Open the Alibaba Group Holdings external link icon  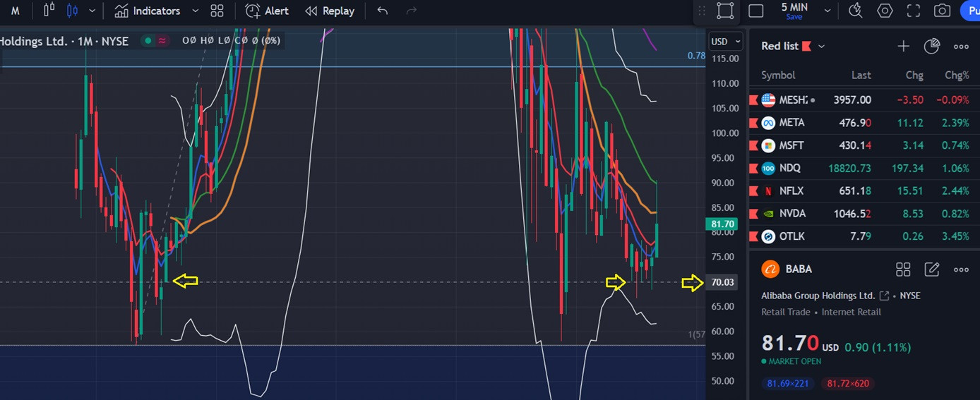pos(884,296)
